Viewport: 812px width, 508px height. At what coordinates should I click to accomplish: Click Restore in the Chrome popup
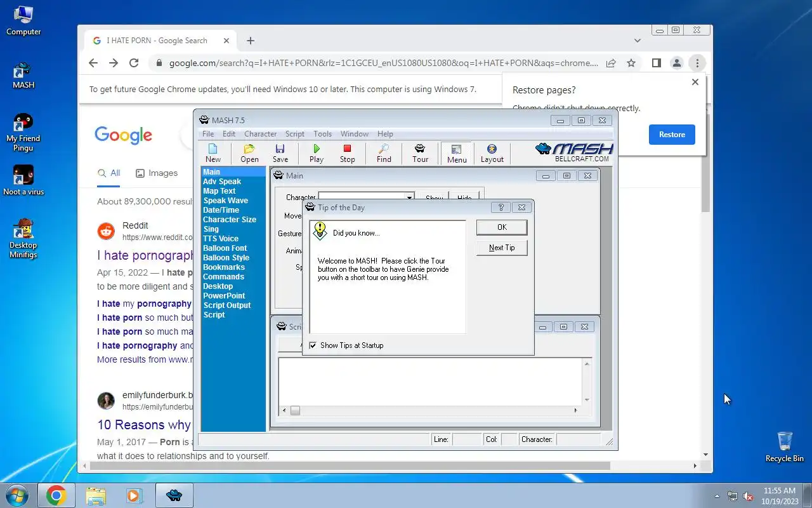(x=672, y=135)
